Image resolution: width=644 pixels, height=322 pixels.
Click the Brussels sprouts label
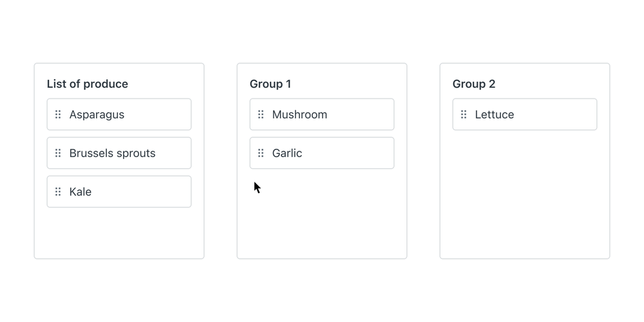(112, 153)
